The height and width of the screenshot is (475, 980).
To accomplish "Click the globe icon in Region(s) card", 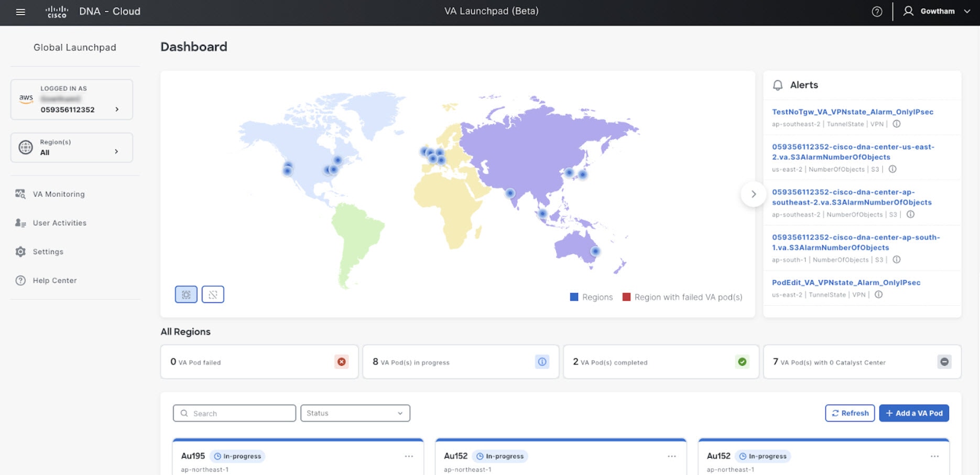I will click(25, 147).
